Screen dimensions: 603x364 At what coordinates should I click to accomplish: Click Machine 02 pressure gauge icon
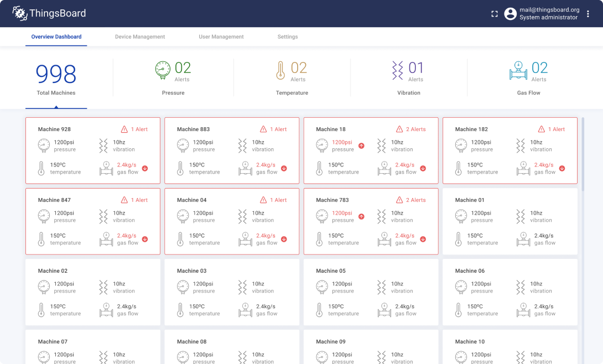coord(44,287)
